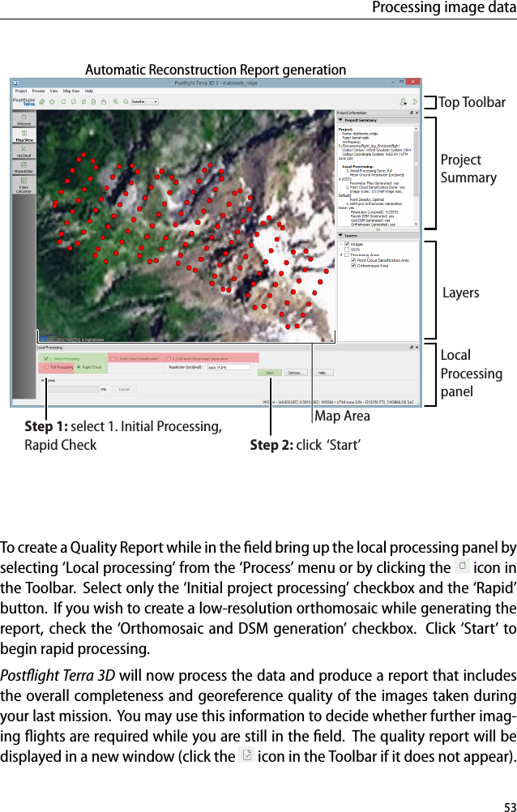Click the WGS84 coordinates in status bar
Image resolution: width=517 pixels, height=812 pixels.
pos(291,401)
